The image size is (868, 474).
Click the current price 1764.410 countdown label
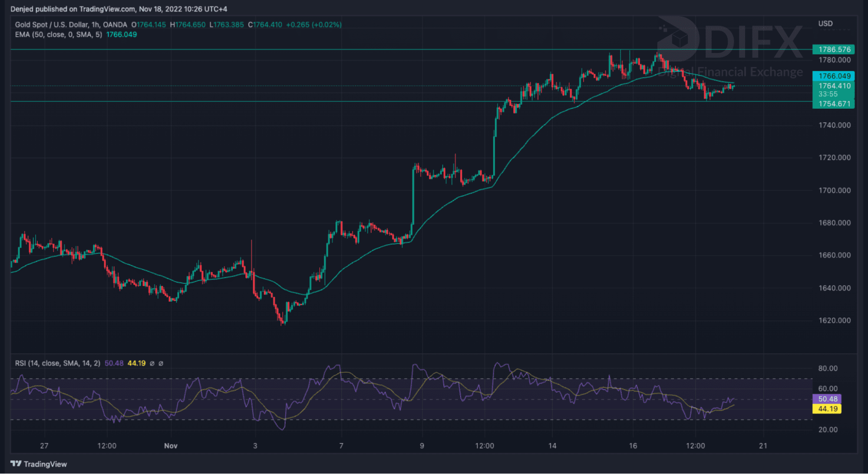pos(834,90)
